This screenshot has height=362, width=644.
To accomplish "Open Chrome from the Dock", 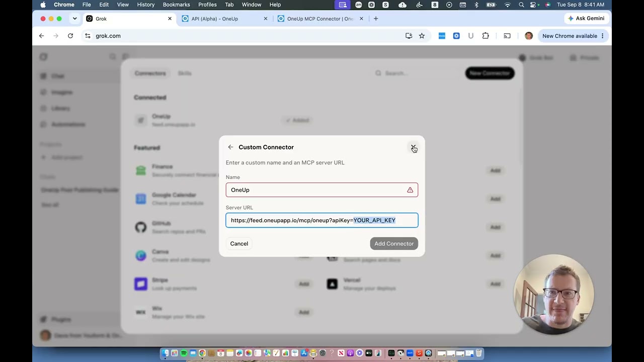I will click(x=202, y=353).
